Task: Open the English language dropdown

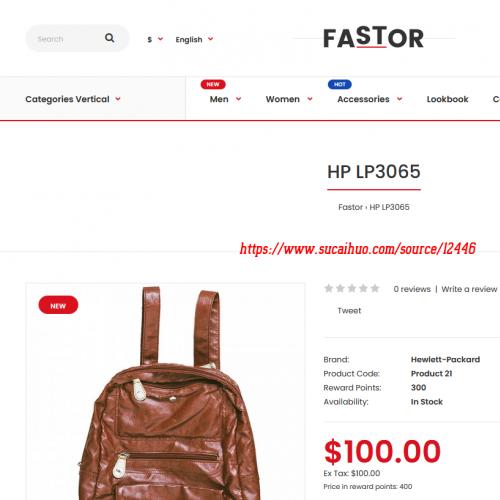Action: coord(194,40)
